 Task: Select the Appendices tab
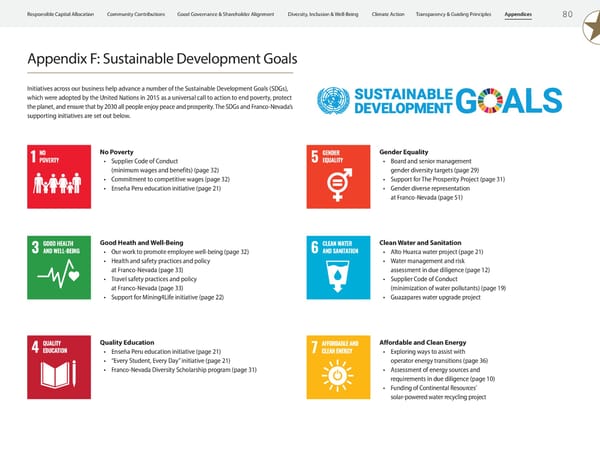[518, 14]
